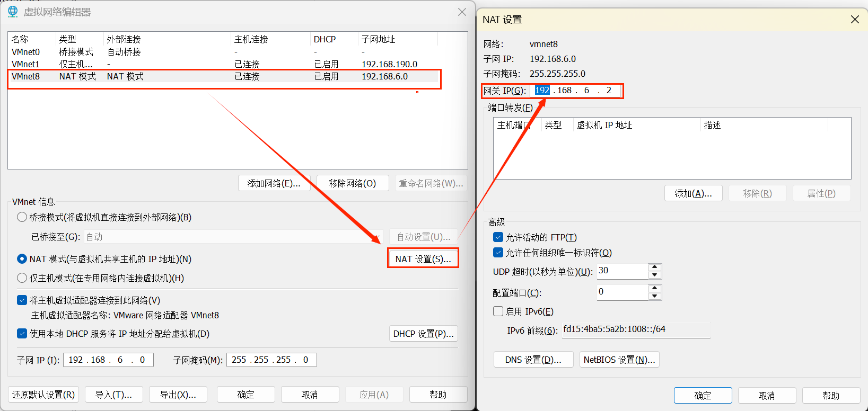Close the NAT 设置 dialog
868x411 pixels.
pos(855,20)
